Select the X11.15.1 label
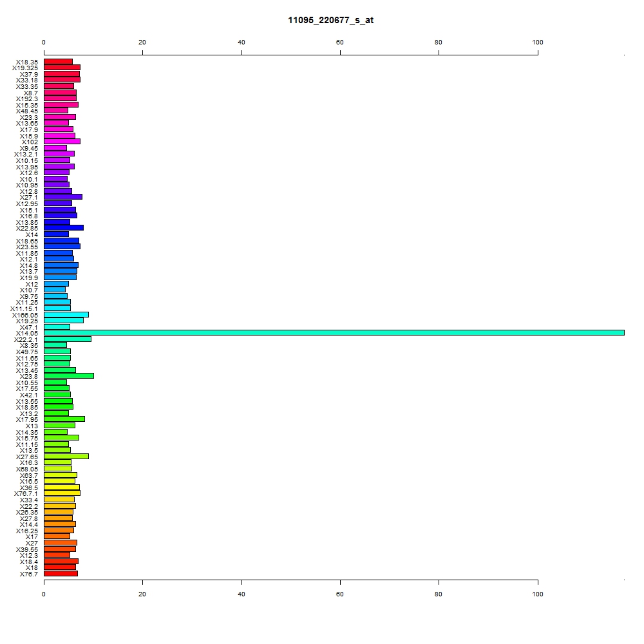 point(24,309)
